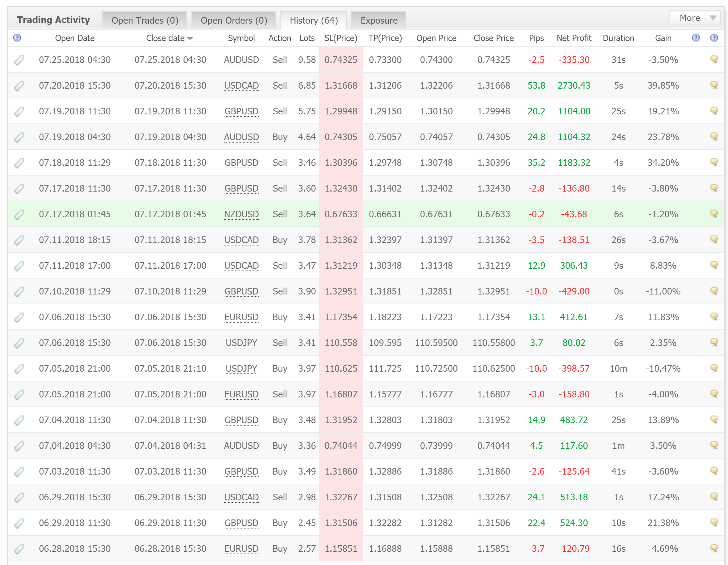Screen dimensions: 728x565
Task: Click the tag icon for the 07.06.2018 EURUSD Buy trade
Action: pyautogui.click(x=19, y=317)
